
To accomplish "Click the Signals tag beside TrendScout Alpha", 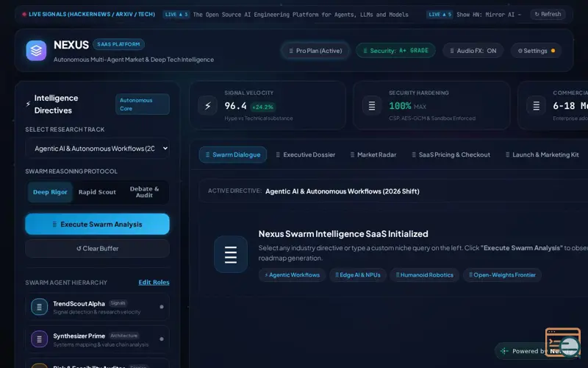I will point(118,303).
